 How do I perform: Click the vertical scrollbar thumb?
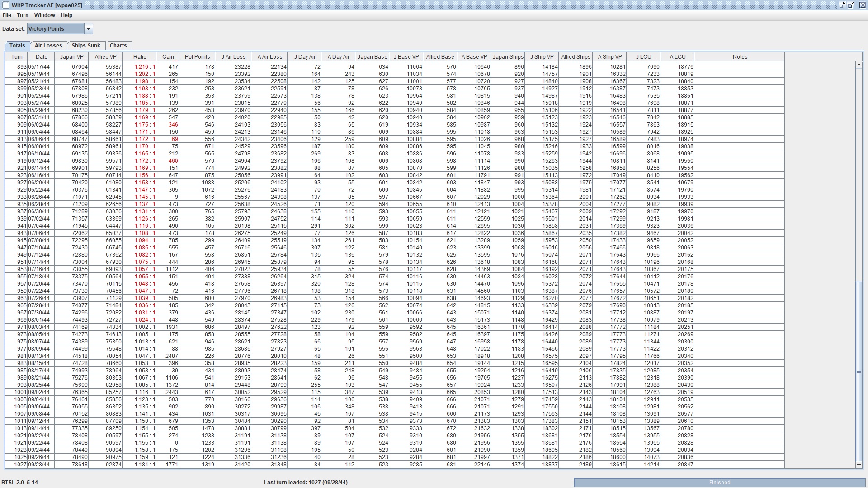point(859,371)
